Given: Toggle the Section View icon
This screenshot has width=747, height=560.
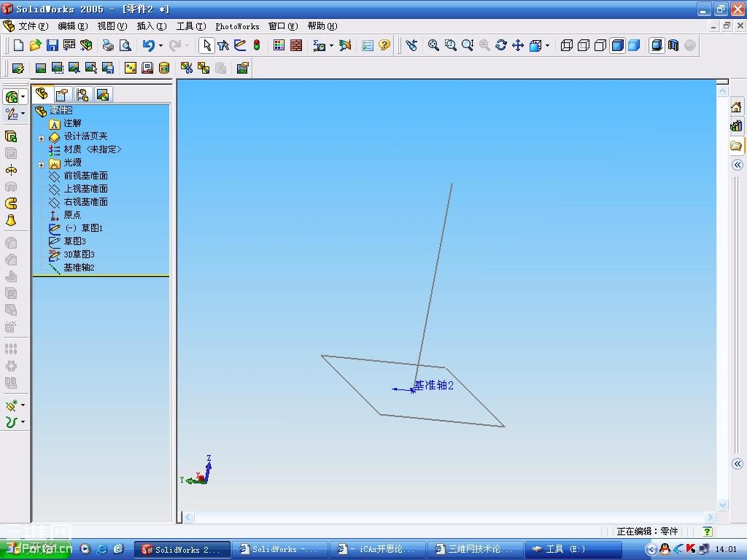Looking at the screenshot, I should [x=673, y=45].
